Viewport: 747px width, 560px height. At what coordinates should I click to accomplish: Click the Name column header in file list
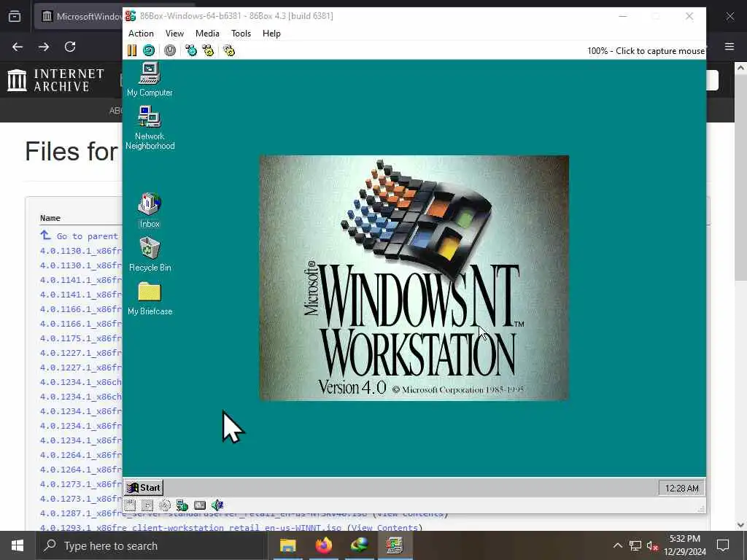click(50, 218)
